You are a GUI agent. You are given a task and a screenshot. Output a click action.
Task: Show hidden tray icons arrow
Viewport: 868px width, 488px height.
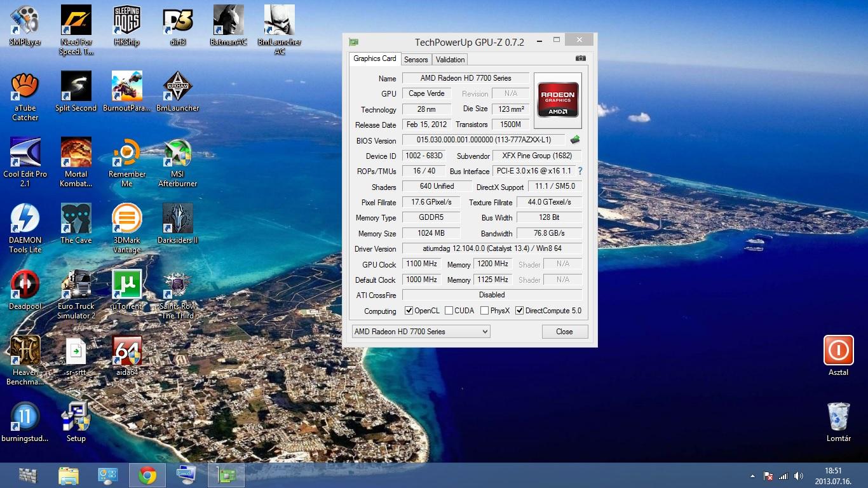[753, 476]
